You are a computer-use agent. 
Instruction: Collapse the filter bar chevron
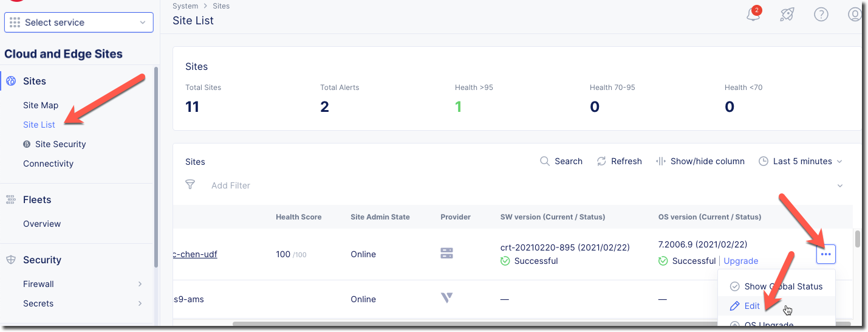840,185
